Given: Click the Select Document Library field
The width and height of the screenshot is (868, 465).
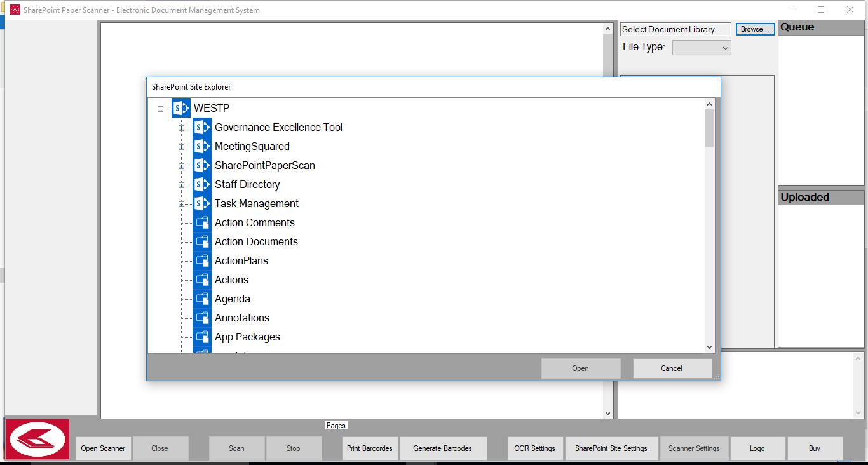Looking at the screenshot, I should [675, 29].
